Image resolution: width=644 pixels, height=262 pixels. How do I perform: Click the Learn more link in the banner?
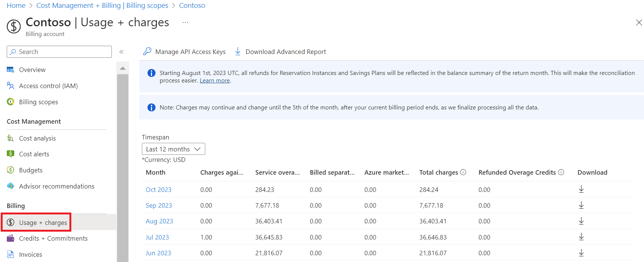(x=215, y=81)
